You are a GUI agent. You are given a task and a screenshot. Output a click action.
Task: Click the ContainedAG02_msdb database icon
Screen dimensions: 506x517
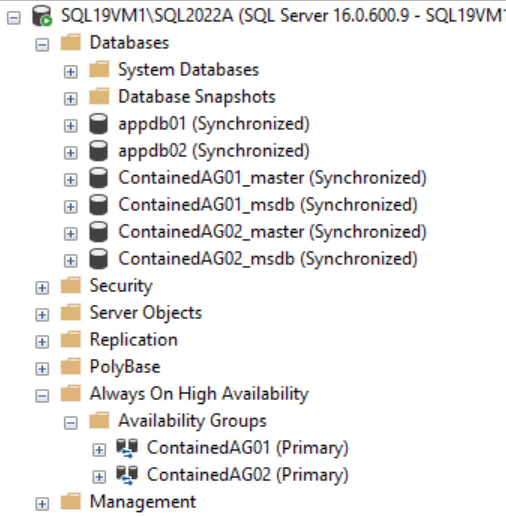tap(99, 259)
